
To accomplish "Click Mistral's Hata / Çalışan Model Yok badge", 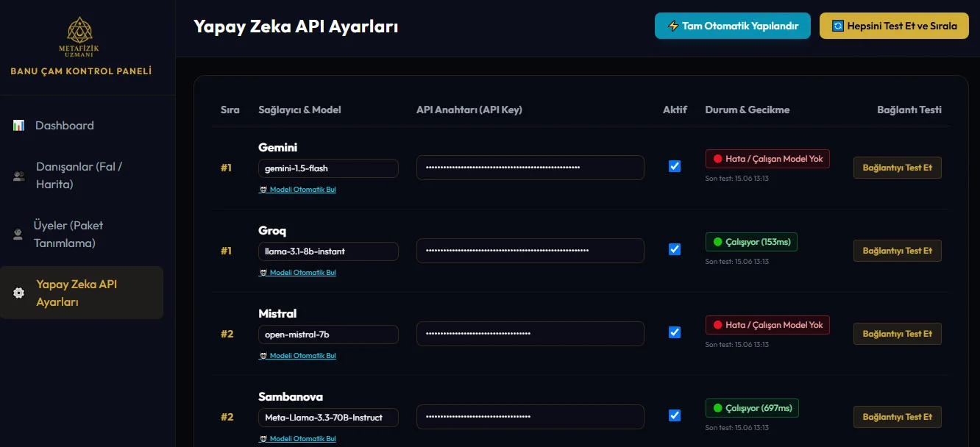I will coord(767,325).
